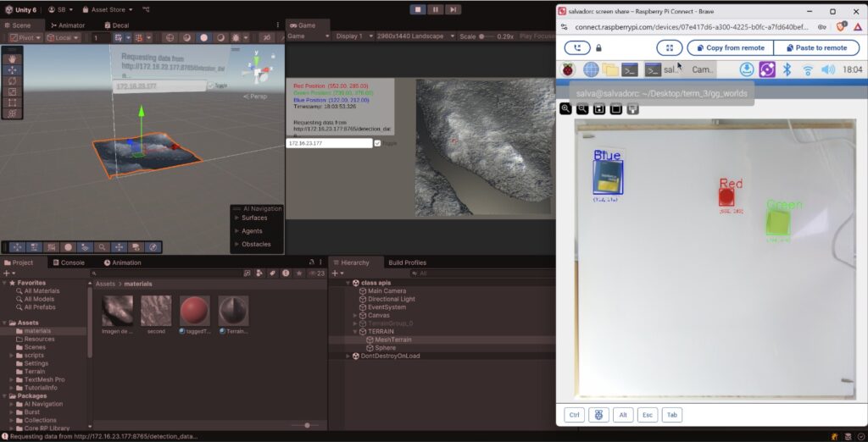Step one frame forward in Unity

click(x=453, y=9)
